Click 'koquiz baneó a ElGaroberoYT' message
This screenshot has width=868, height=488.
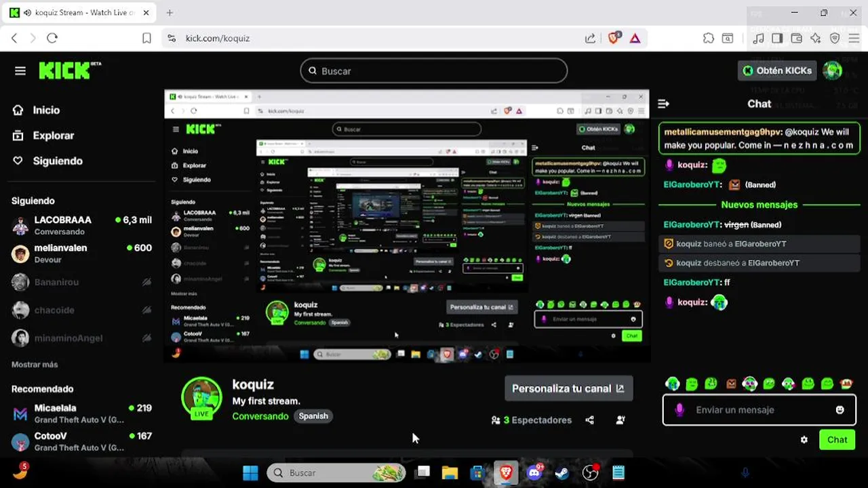point(759,244)
